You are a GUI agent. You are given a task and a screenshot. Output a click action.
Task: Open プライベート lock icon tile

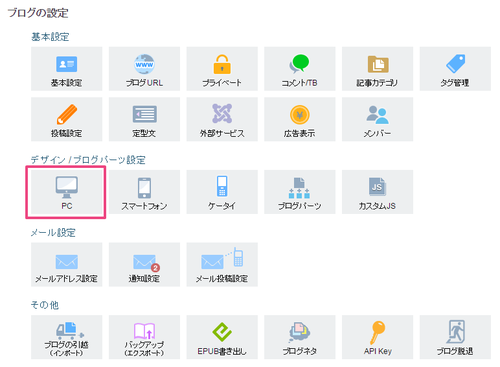tap(222, 69)
